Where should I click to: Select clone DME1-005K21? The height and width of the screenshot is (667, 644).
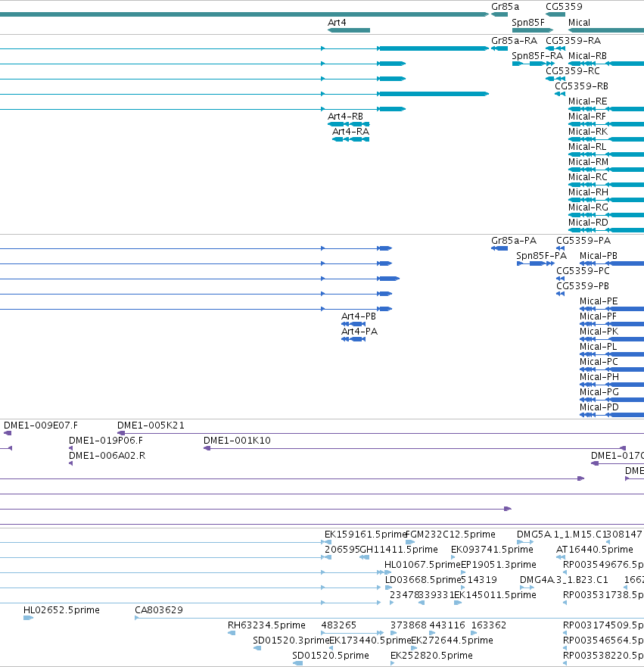pyautogui.click(x=381, y=433)
